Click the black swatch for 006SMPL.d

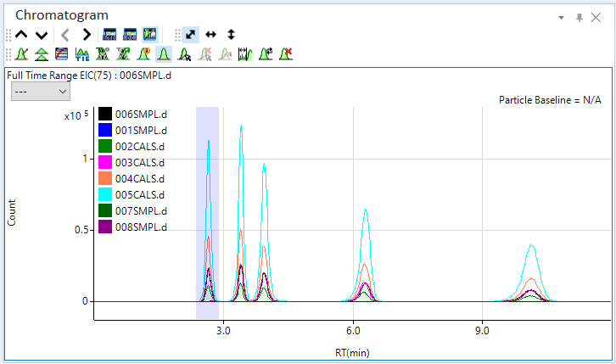pos(105,114)
